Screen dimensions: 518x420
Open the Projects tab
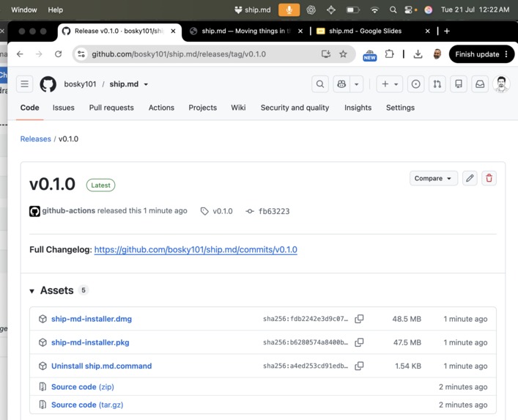click(202, 108)
